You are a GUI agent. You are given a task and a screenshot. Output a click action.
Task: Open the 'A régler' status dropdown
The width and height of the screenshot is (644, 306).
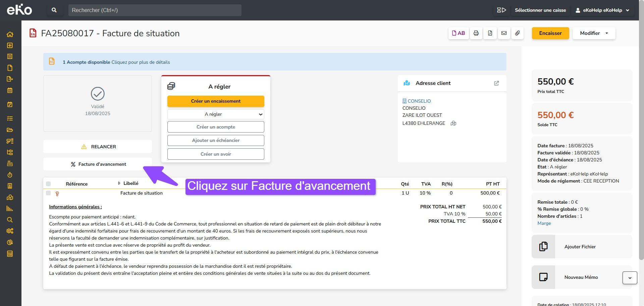[x=216, y=114]
